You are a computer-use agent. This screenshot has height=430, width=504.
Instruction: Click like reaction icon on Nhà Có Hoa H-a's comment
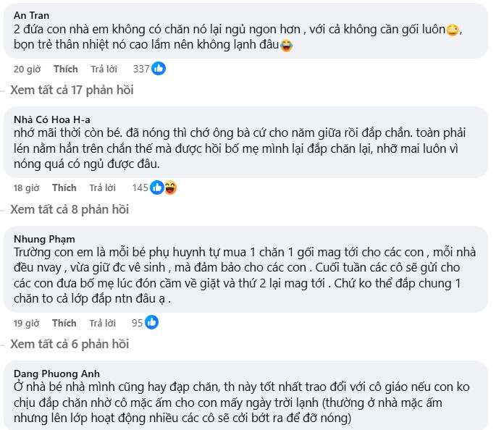pos(159,187)
